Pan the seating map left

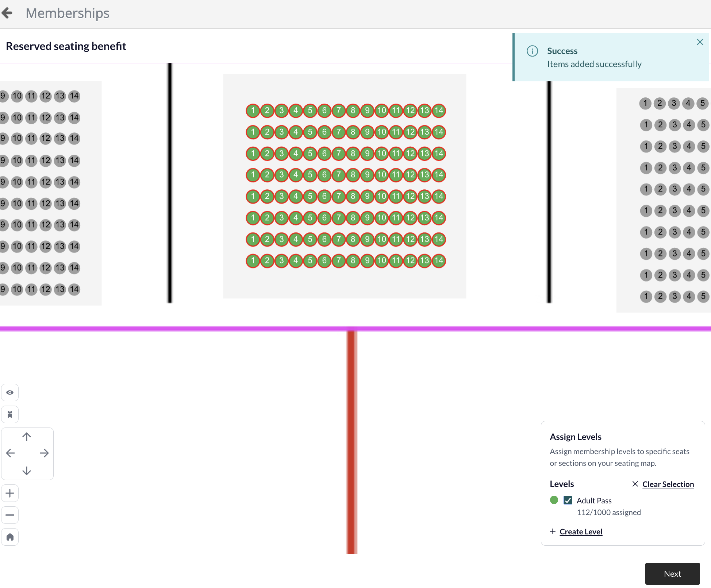click(11, 453)
